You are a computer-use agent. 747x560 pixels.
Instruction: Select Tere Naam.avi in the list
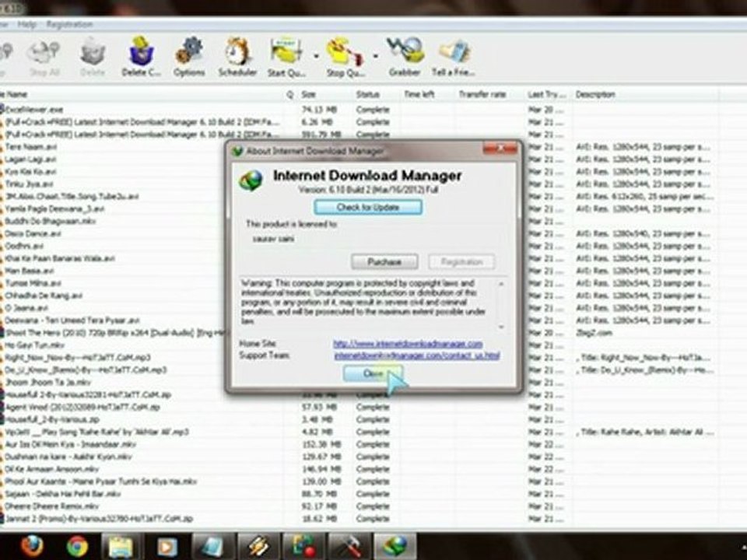[31, 147]
